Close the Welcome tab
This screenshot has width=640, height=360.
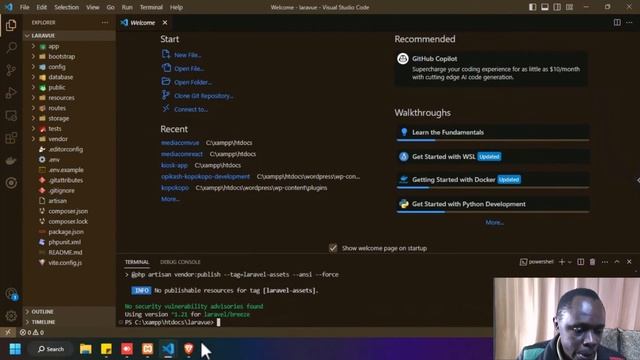pyautogui.click(x=165, y=22)
